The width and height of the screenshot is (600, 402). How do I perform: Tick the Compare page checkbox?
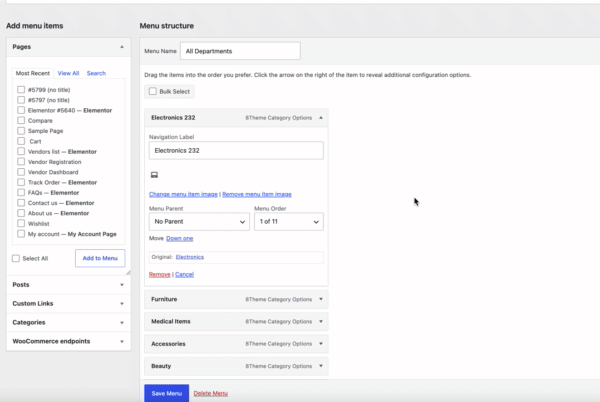coord(21,120)
